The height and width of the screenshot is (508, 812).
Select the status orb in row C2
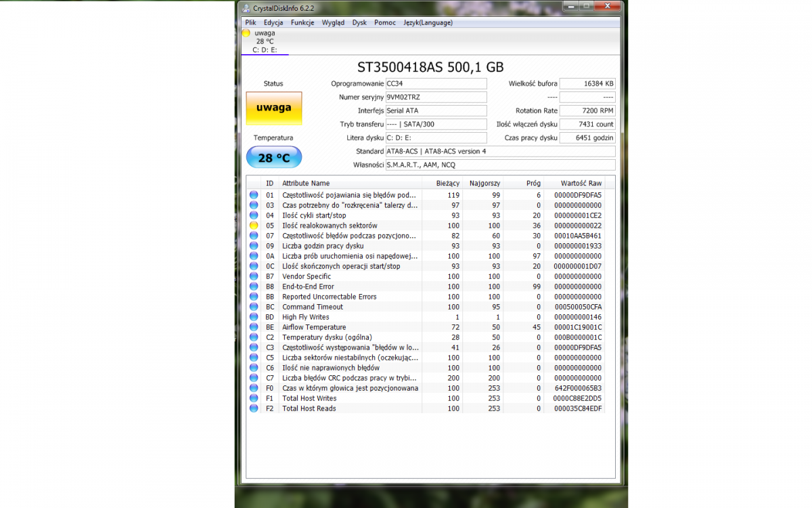tap(254, 337)
